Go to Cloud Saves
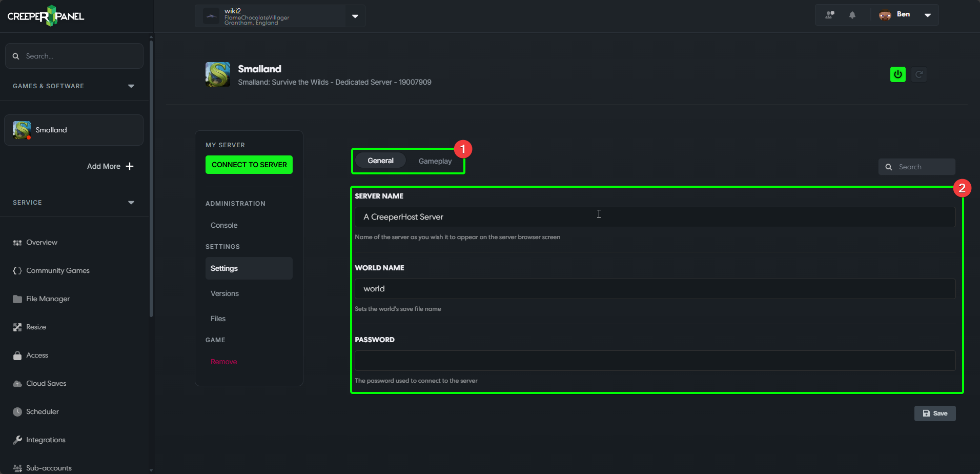980x474 pixels. pos(46,384)
